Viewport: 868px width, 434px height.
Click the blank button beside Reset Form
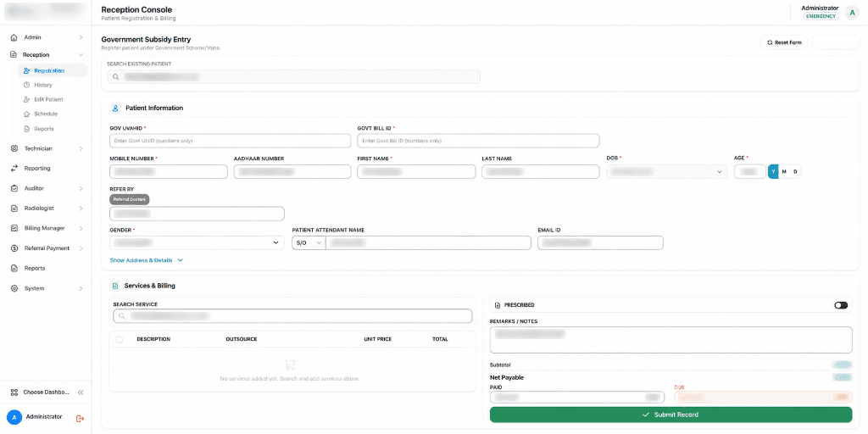pos(835,42)
